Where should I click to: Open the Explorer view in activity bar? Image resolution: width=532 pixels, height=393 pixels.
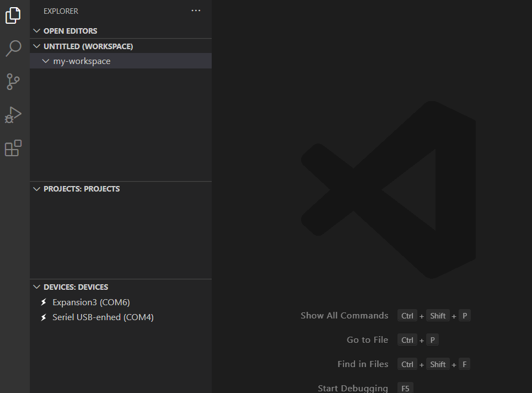click(x=13, y=15)
